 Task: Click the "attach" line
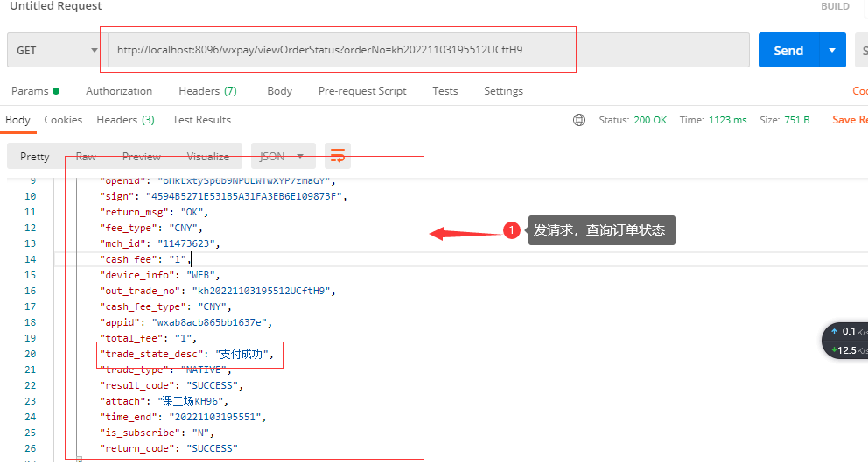point(164,401)
